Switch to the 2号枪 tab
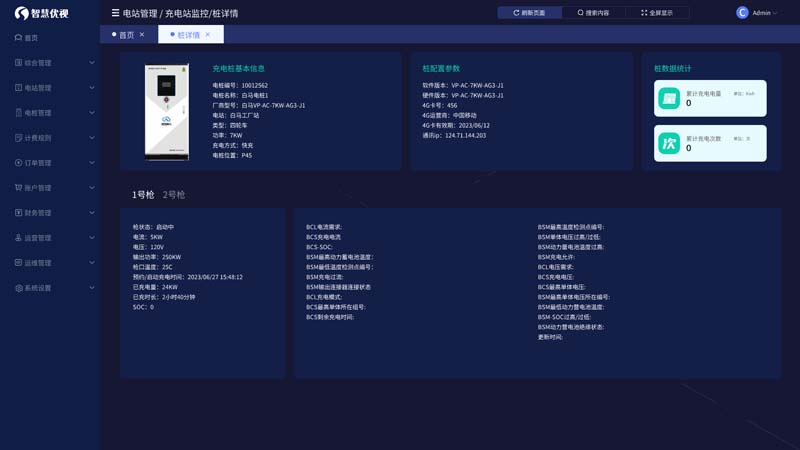 pyautogui.click(x=174, y=195)
